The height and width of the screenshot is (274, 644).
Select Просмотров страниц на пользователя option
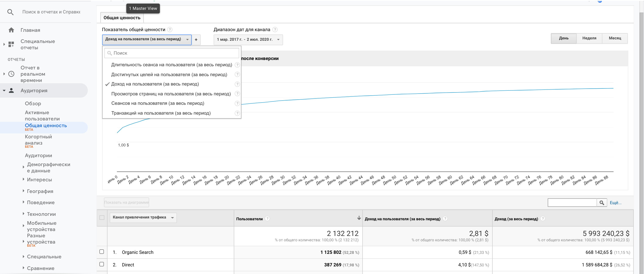172,94
